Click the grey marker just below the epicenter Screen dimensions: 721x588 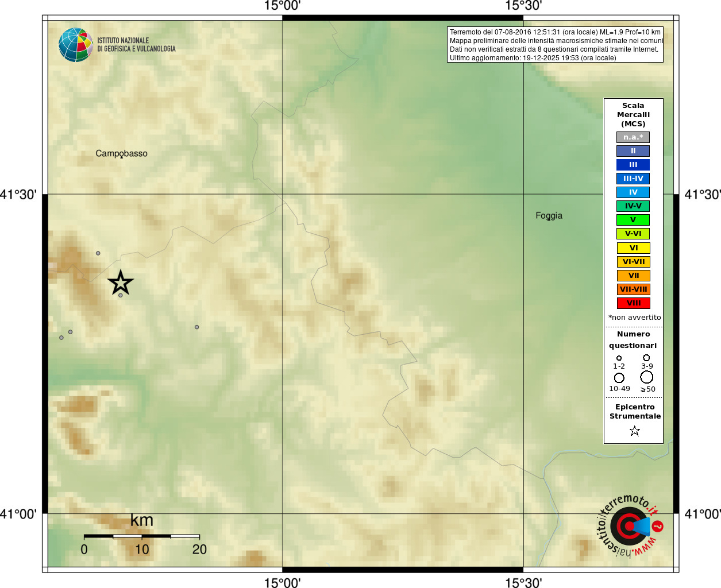coord(121,295)
